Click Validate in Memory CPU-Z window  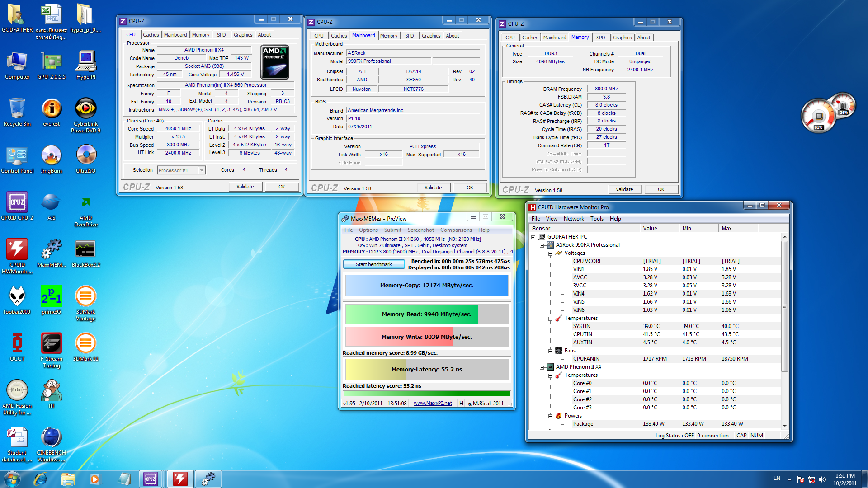624,190
